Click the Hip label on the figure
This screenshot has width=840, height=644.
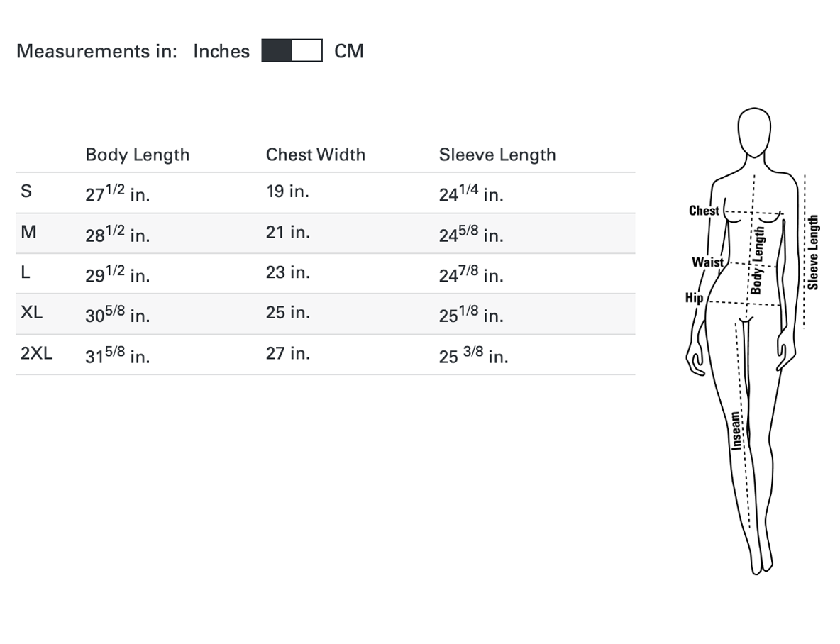[695, 298]
